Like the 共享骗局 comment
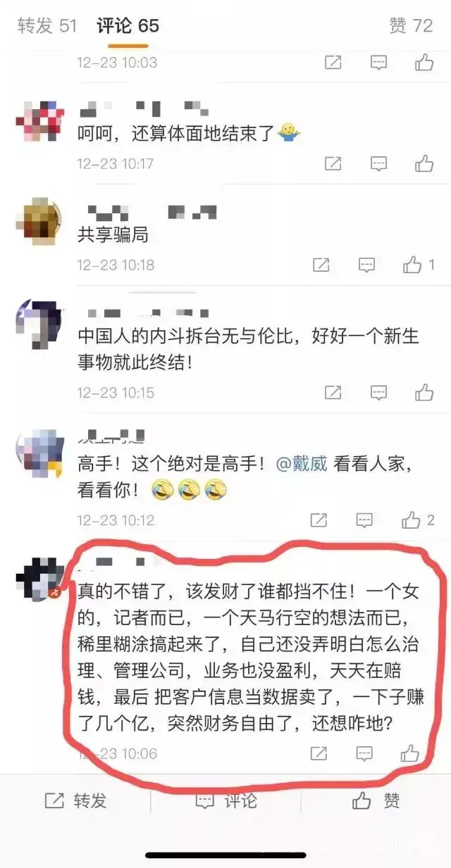 (419, 265)
